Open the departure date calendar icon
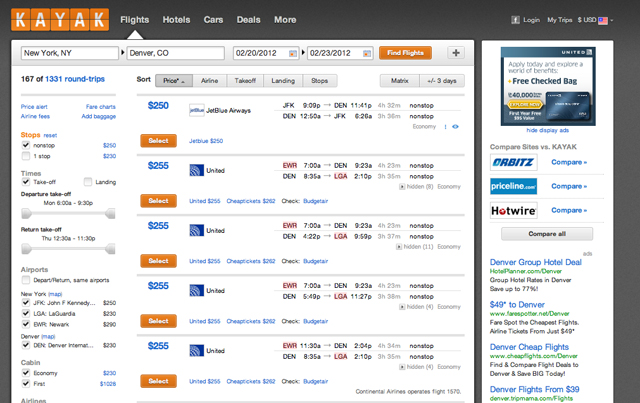 pos(293,53)
